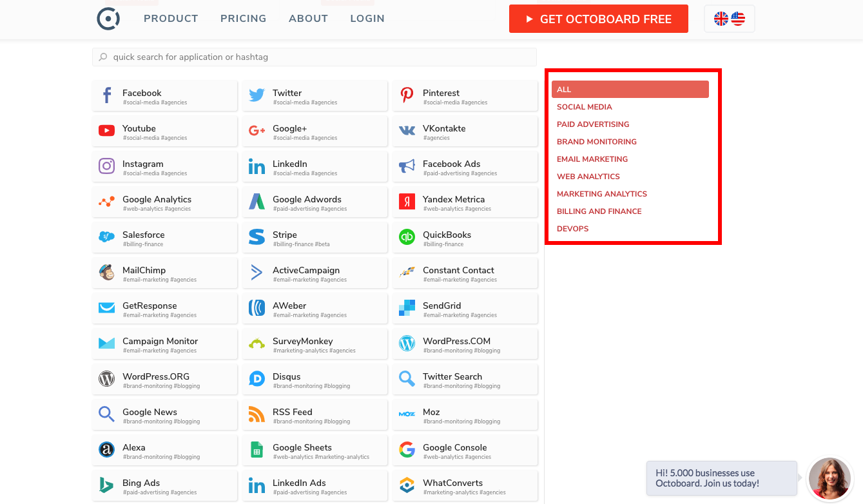Viewport: 863px width, 504px height.
Task: Open the GetResponse envelope icon
Action: [107, 308]
